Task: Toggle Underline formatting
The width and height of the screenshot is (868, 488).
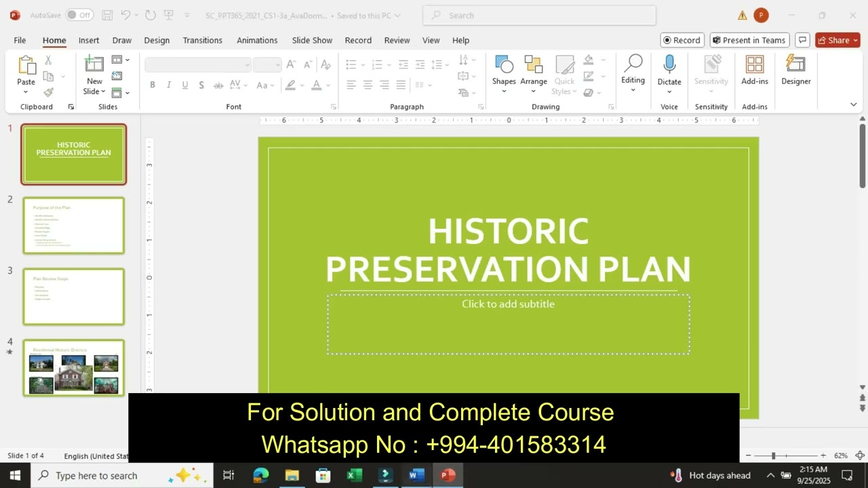Action: click(x=184, y=85)
